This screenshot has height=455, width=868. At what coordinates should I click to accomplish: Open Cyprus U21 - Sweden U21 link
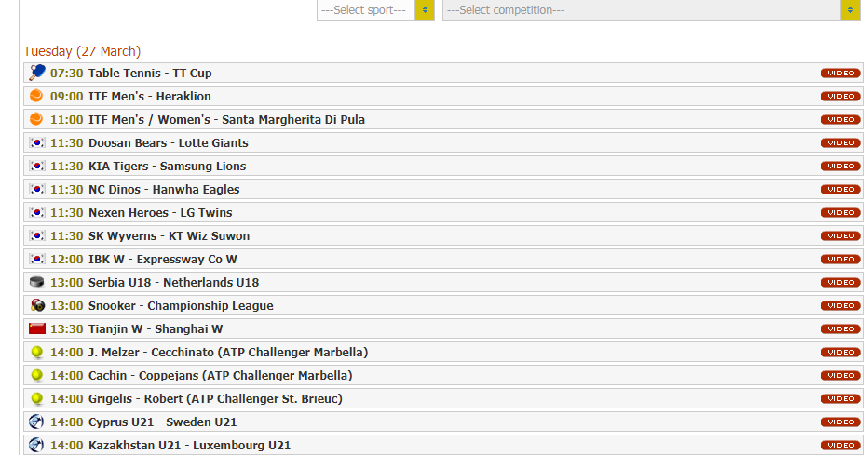[163, 422]
